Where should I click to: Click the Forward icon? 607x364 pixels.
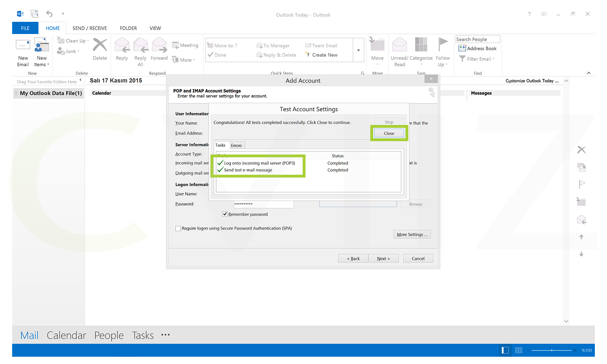(159, 45)
